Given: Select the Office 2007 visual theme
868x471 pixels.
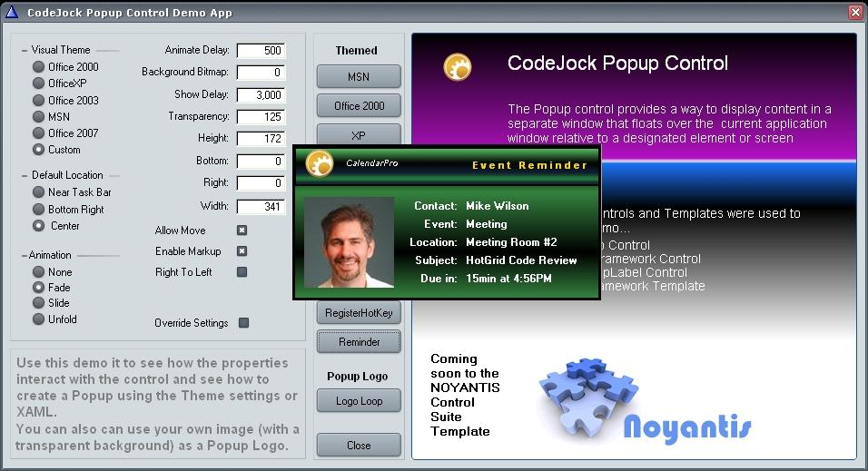Looking at the screenshot, I should tap(38, 133).
